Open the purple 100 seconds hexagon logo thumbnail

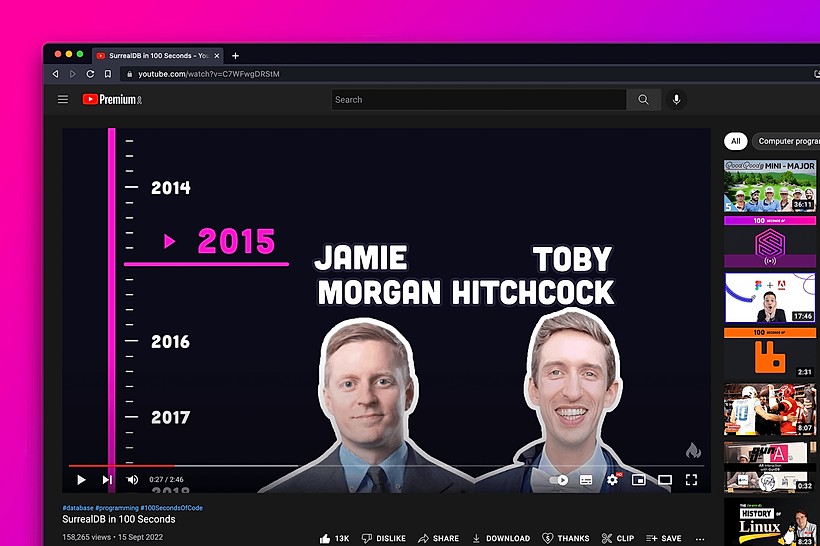point(770,242)
